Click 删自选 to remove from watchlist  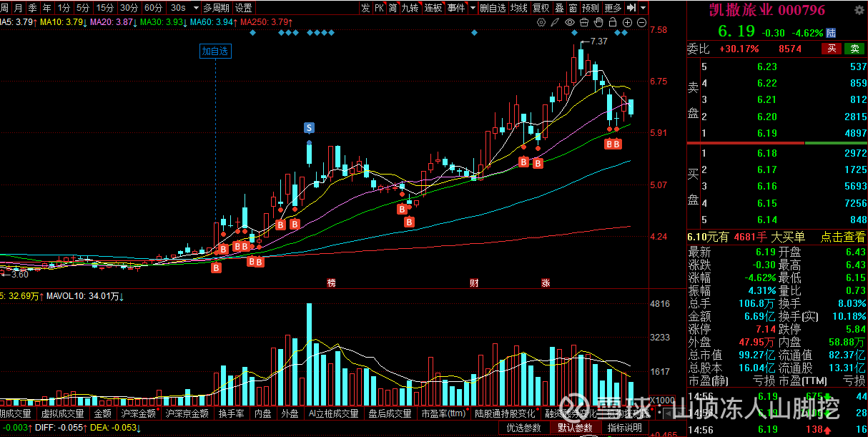coord(493,8)
